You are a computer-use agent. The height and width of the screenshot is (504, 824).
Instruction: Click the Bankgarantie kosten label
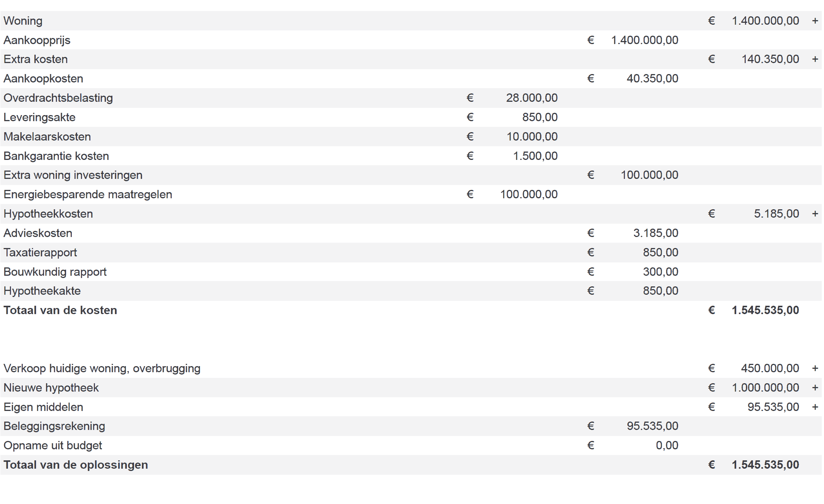(x=56, y=156)
